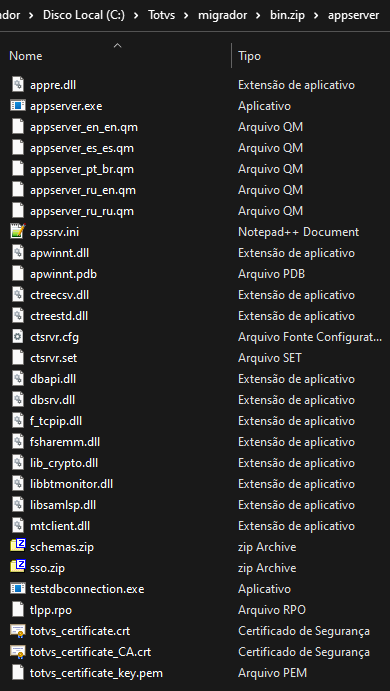This screenshot has width=390, height=691.
Task: Select the testdbconnection.exe application icon
Action: [x=18, y=589]
